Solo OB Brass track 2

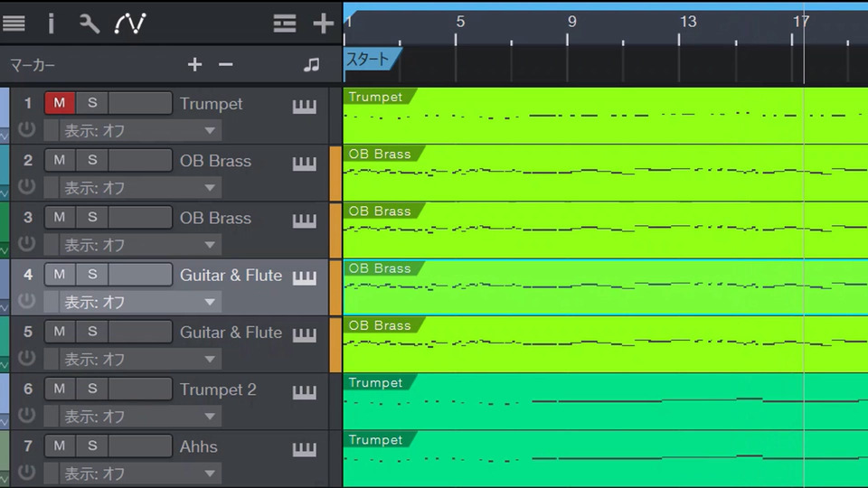click(x=92, y=160)
